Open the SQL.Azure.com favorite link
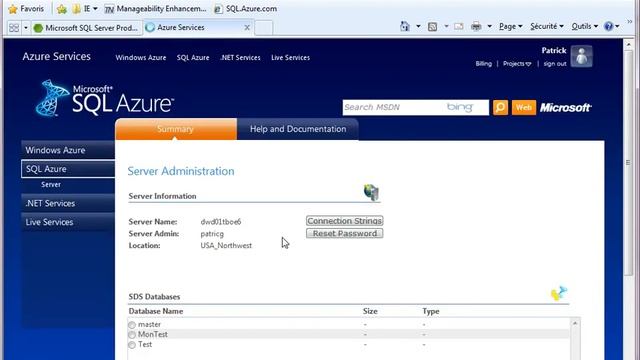Screen dimensions: 640x360 [246, 9]
